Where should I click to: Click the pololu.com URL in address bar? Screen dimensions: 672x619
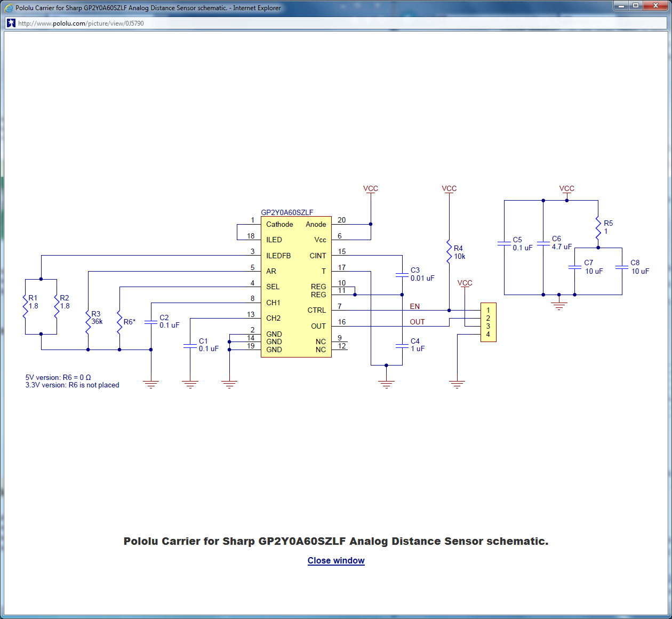pyautogui.click(x=81, y=23)
